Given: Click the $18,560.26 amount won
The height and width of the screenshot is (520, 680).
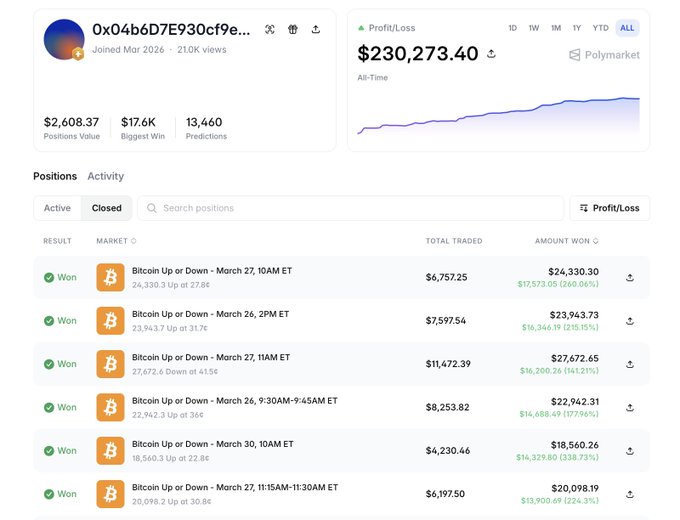Looking at the screenshot, I should (575, 445).
